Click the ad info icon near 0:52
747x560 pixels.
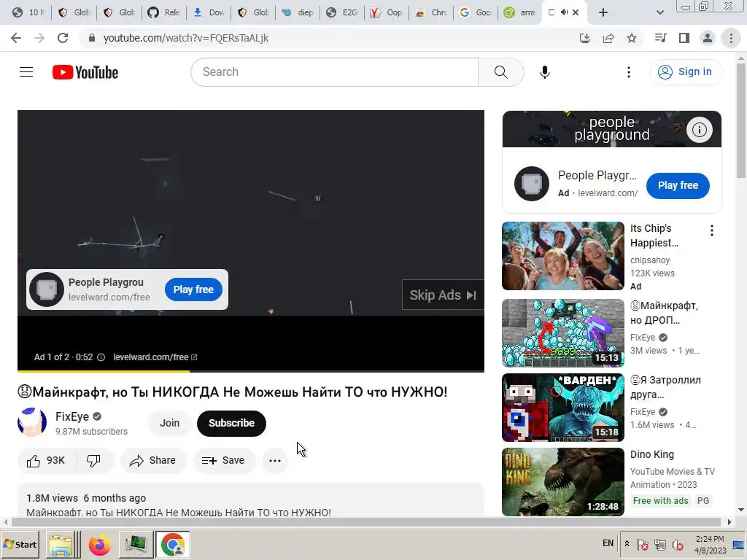tap(101, 357)
